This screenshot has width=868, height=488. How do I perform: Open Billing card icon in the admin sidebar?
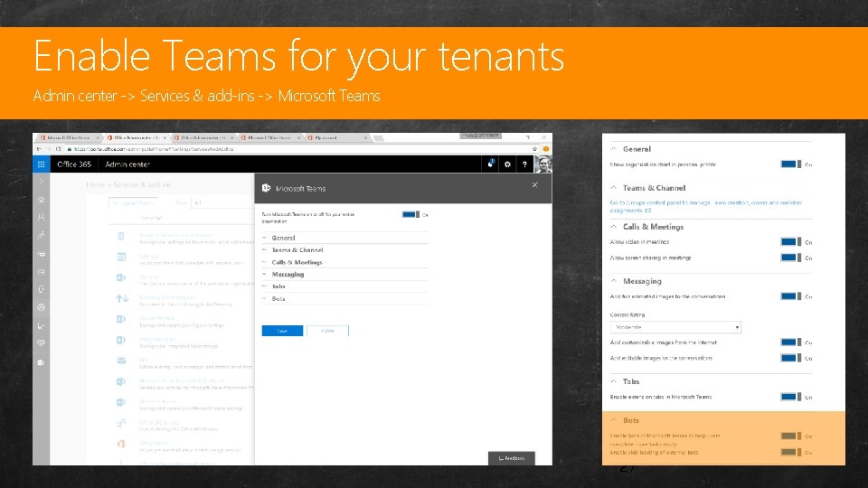[x=41, y=272]
